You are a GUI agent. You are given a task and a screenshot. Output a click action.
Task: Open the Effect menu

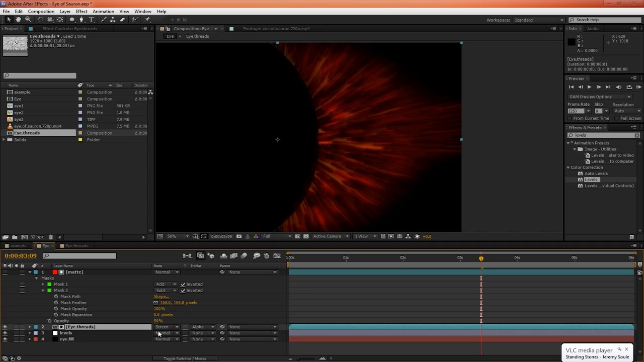point(82,11)
